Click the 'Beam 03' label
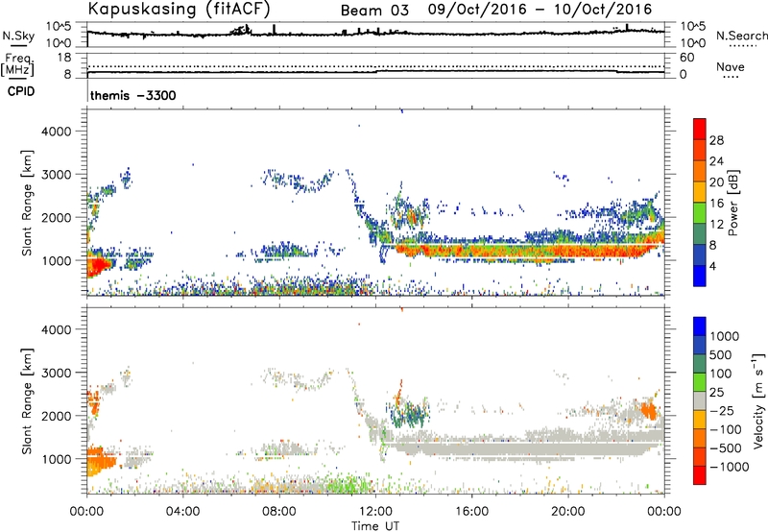 [x=374, y=11]
